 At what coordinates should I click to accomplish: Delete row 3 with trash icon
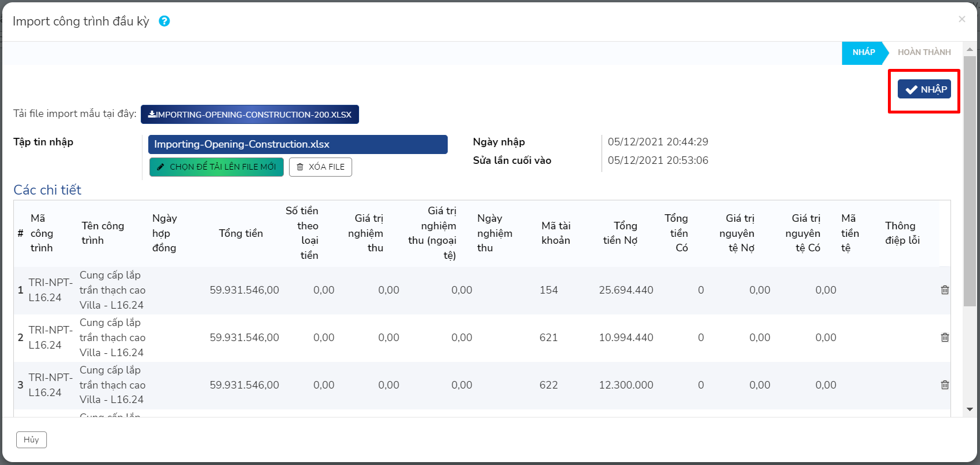pyautogui.click(x=945, y=385)
